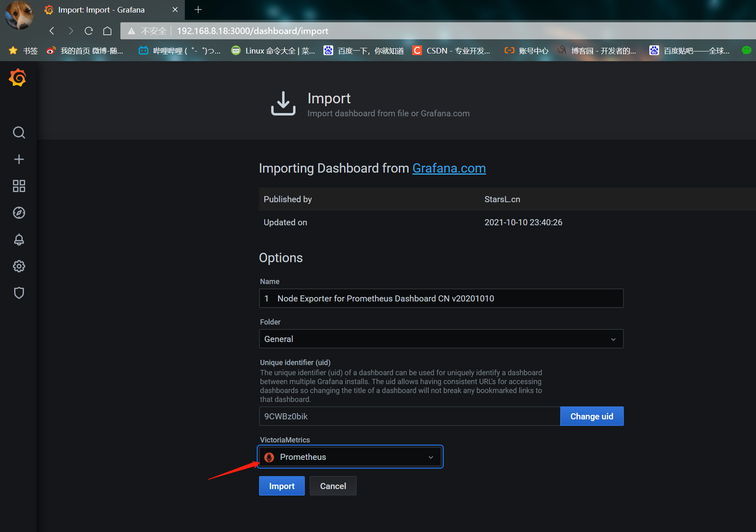Open the CSDN bookmark
Screen dimensions: 756x532
[452, 51]
